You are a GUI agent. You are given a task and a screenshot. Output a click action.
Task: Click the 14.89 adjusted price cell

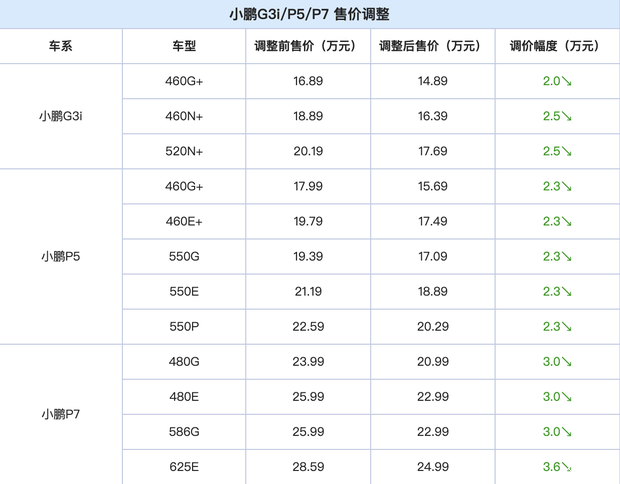click(432, 81)
